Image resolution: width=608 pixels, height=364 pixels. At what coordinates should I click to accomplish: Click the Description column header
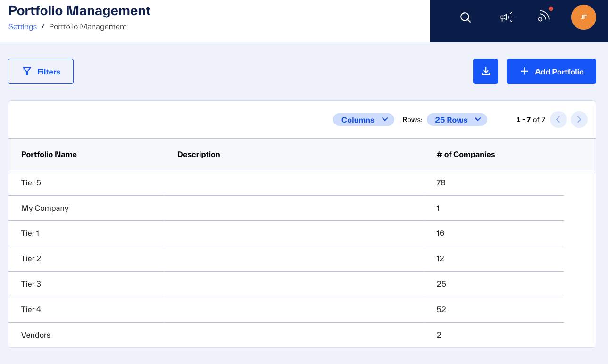tap(199, 155)
